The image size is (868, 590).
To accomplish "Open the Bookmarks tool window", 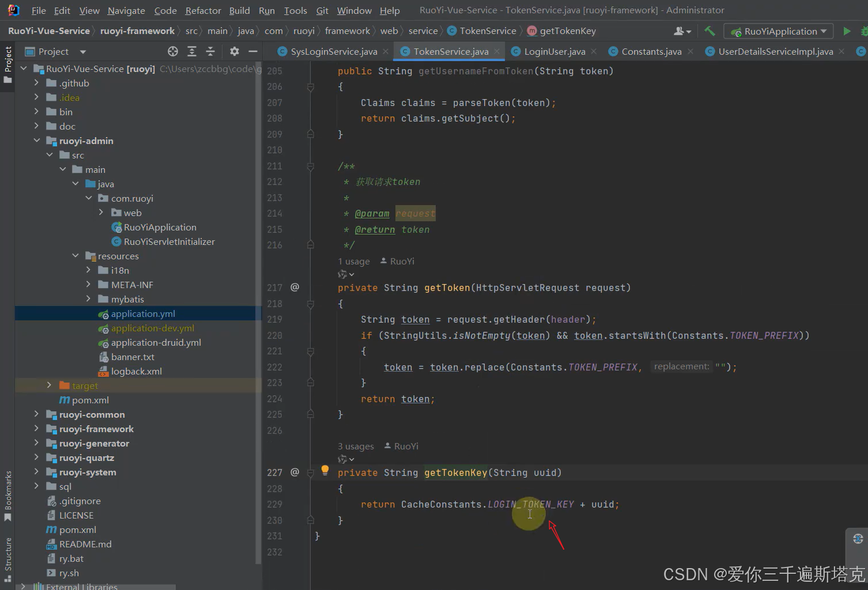I will [7, 496].
